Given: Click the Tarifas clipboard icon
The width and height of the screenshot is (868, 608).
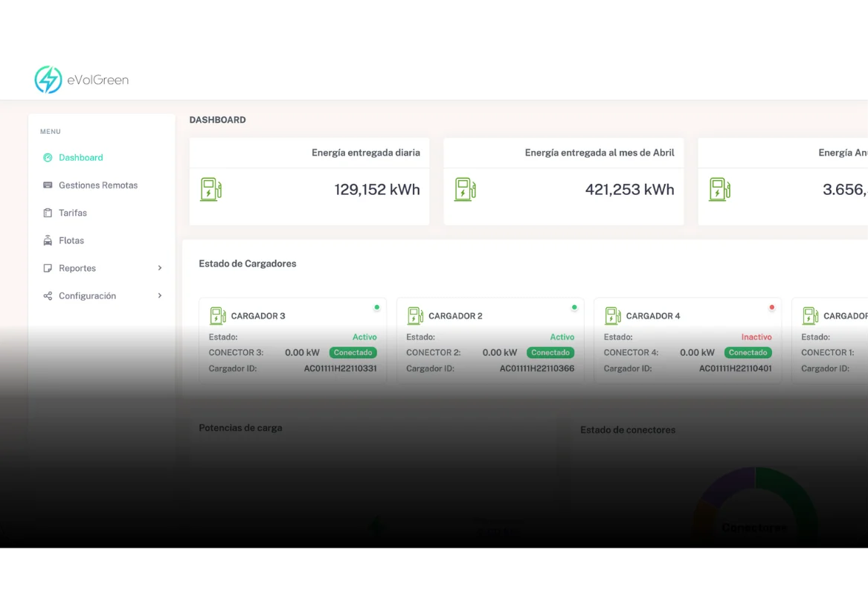Looking at the screenshot, I should [x=48, y=213].
